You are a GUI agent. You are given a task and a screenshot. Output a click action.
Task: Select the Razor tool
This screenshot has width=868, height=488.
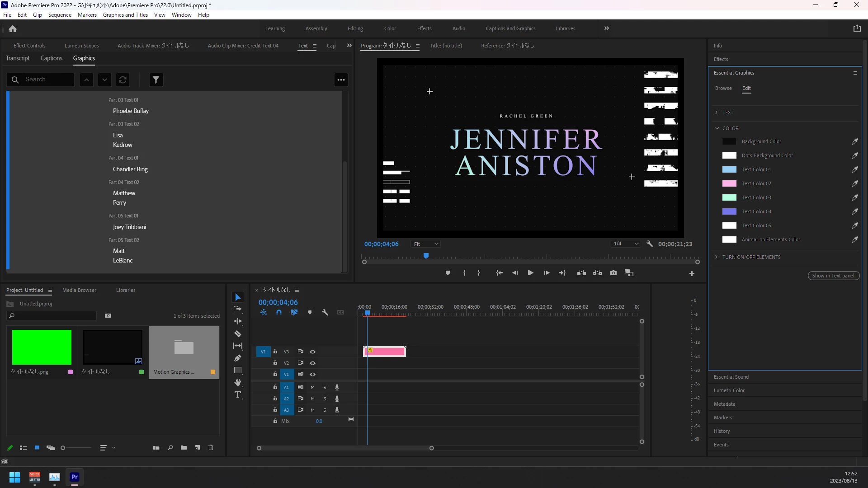tap(238, 334)
